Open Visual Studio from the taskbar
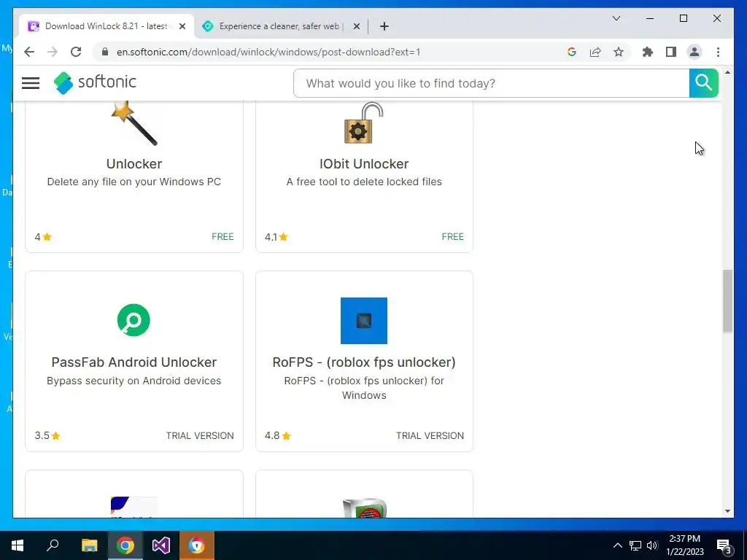This screenshot has height=560, width=747. click(161, 545)
